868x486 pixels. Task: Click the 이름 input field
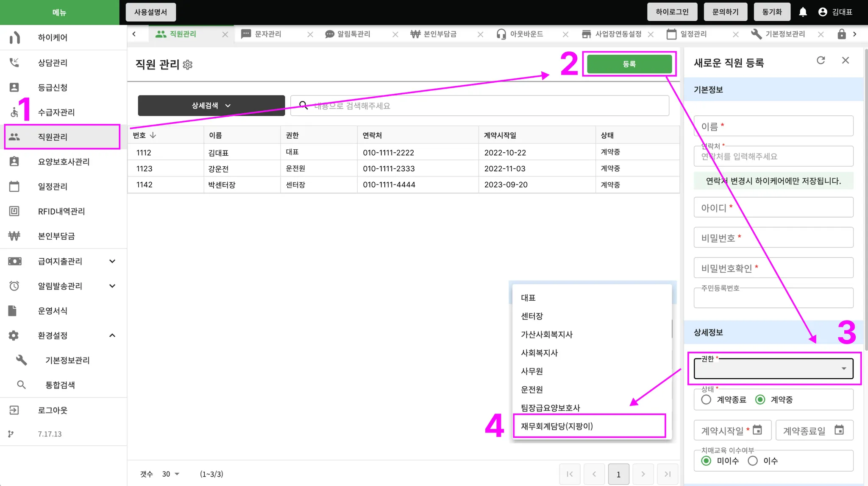pos(773,126)
